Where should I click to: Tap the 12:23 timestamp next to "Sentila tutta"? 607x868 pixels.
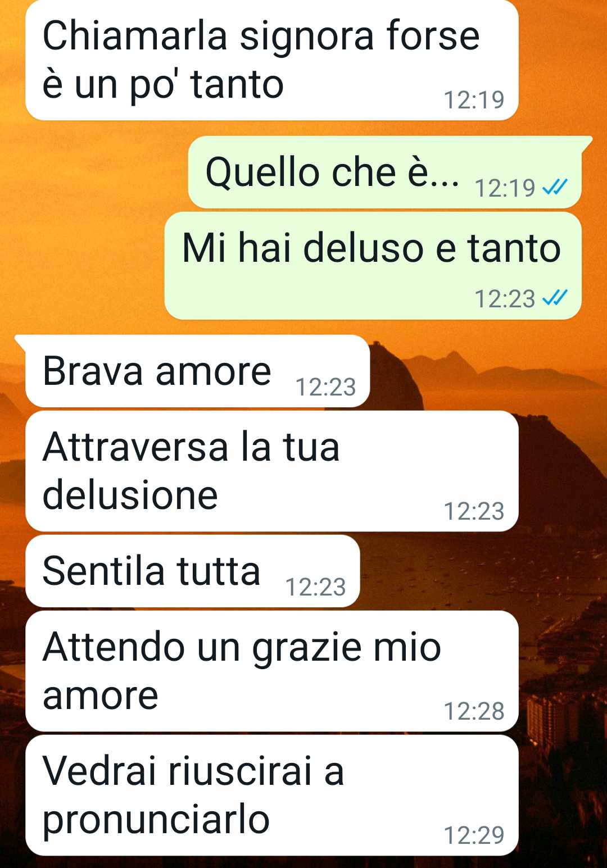pos(315,587)
